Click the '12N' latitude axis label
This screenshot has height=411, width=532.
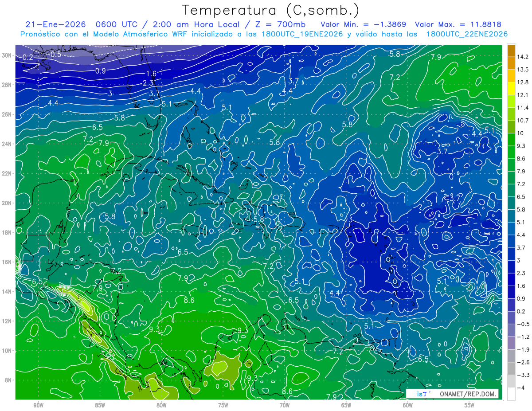(7, 321)
